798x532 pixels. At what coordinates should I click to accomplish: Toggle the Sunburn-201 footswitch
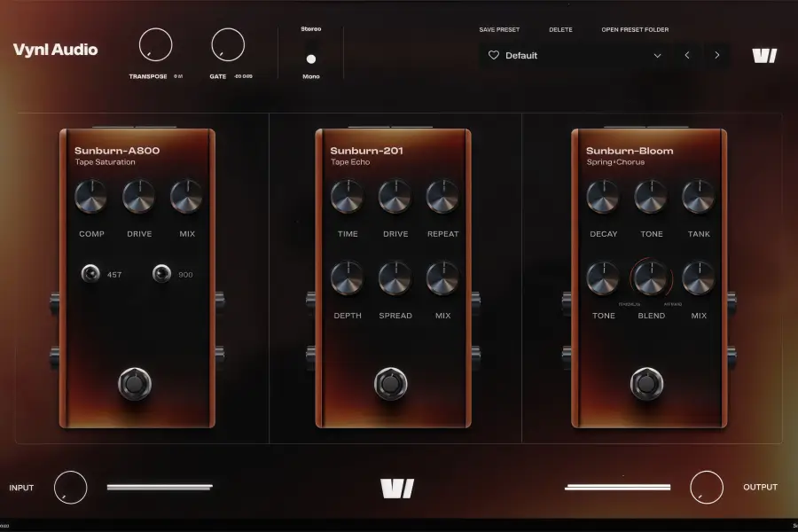(391, 384)
